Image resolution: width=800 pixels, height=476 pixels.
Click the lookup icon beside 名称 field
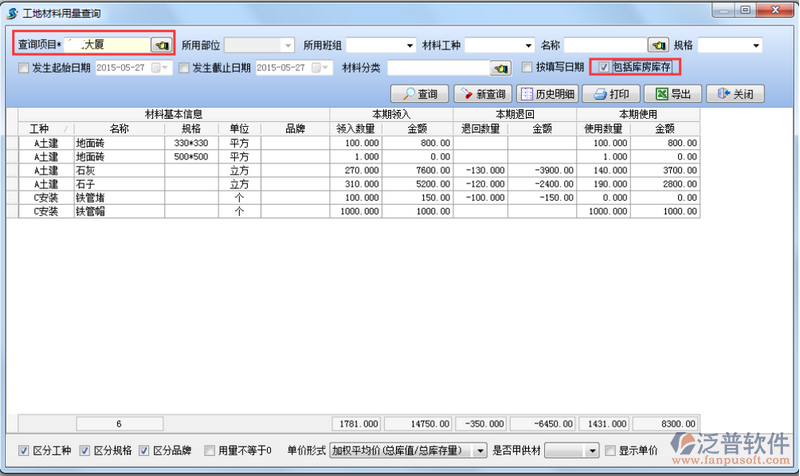(x=657, y=45)
